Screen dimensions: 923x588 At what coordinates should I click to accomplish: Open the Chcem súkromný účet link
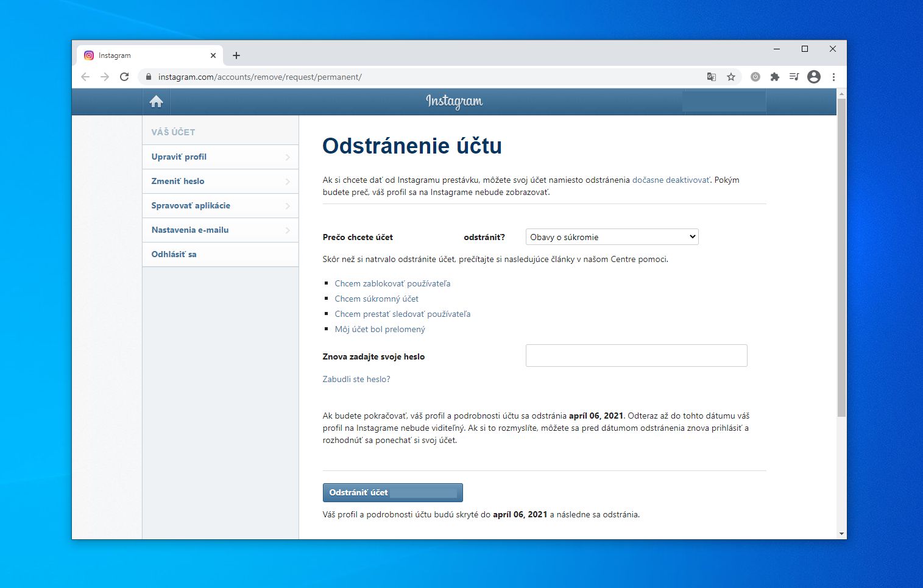377,299
